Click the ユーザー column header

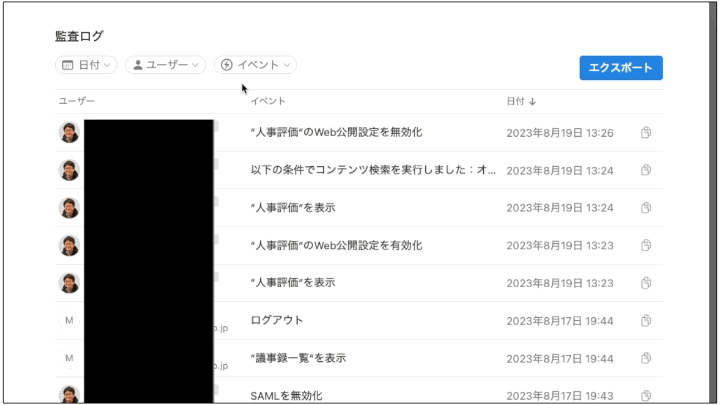coord(76,101)
